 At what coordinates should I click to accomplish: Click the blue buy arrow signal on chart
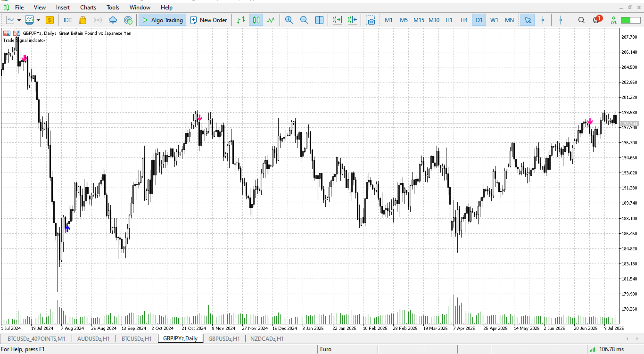coord(67,228)
